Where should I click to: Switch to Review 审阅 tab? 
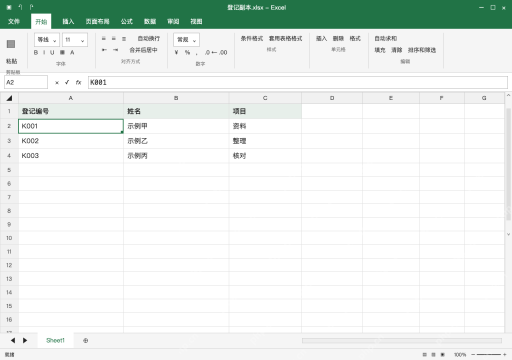click(x=173, y=21)
